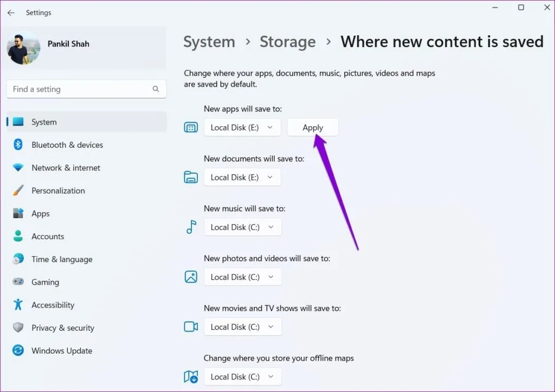
Task: Click the Network & internet Wi-Fi icon
Action: coord(18,168)
